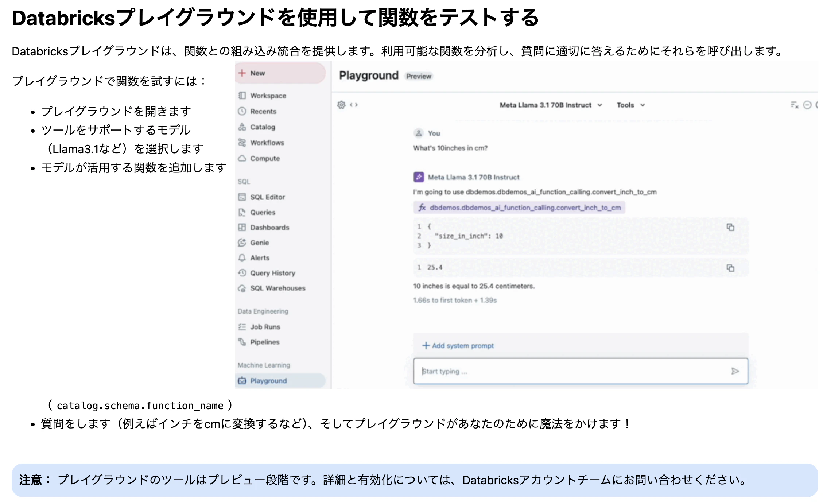Open Job Runs using its icon
The height and width of the screenshot is (504, 827).
click(x=242, y=327)
